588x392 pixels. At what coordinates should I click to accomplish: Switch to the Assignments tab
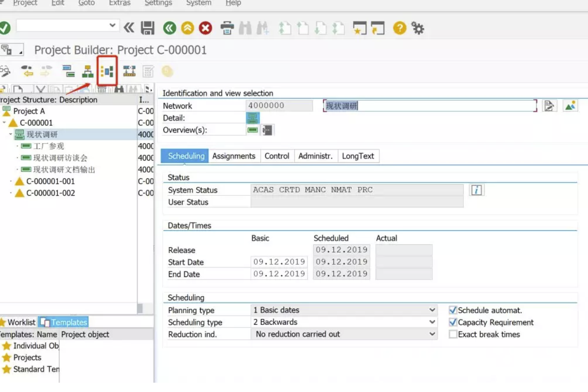click(234, 156)
